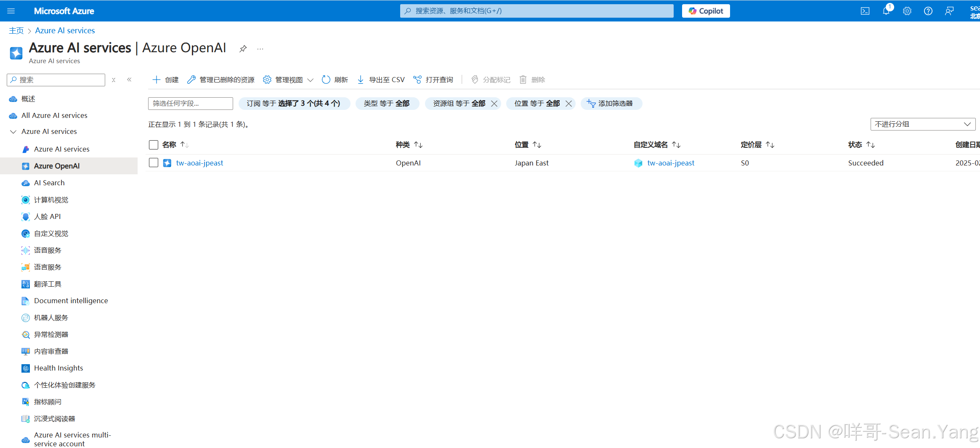
Task: Pin the Azure OpenAI blade
Action: (x=243, y=49)
